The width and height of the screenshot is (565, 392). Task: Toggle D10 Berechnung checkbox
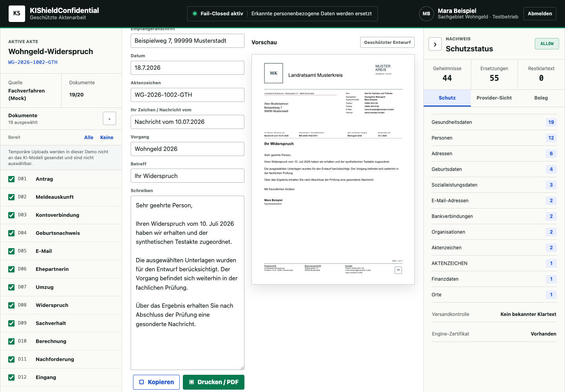[11, 341]
